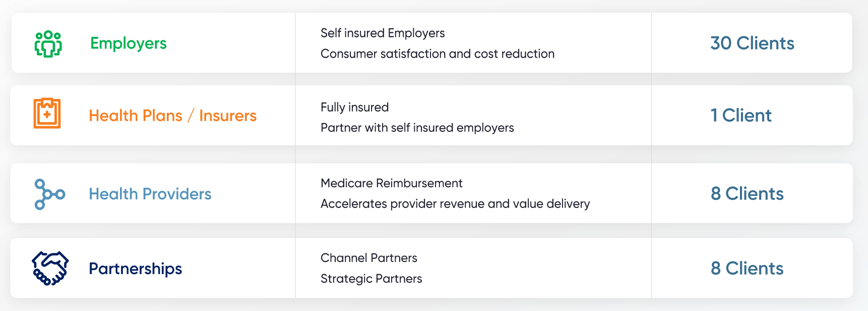This screenshot has width=868, height=311.
Task: Open the Health Providers heading
Action: pyautogui.click(x=150, y=194)
